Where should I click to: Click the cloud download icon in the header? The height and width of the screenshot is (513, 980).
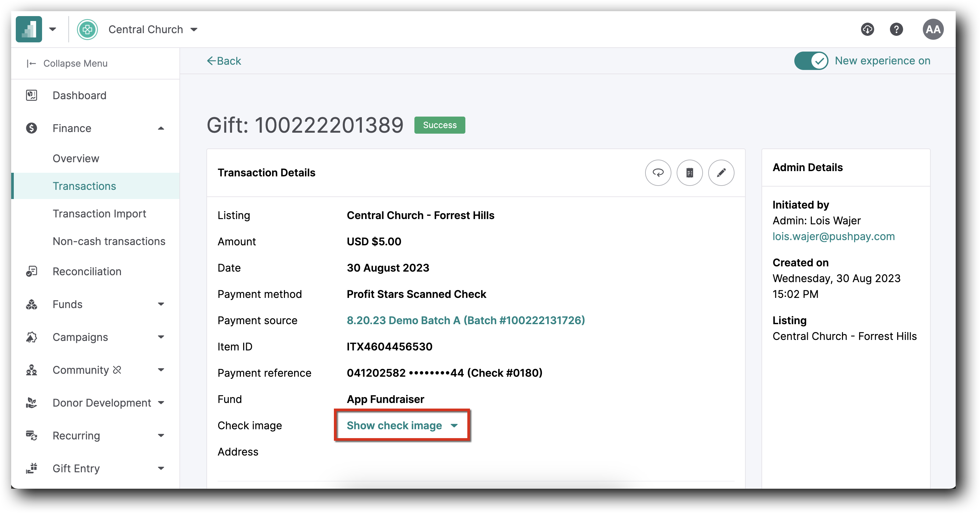pyautogui.click(x=867, y=29)
